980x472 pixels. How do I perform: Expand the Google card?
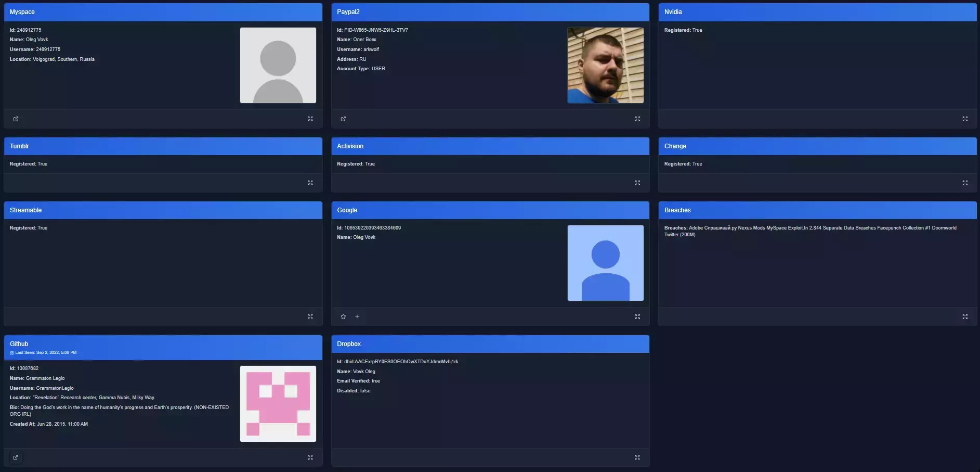pos(637,316)
